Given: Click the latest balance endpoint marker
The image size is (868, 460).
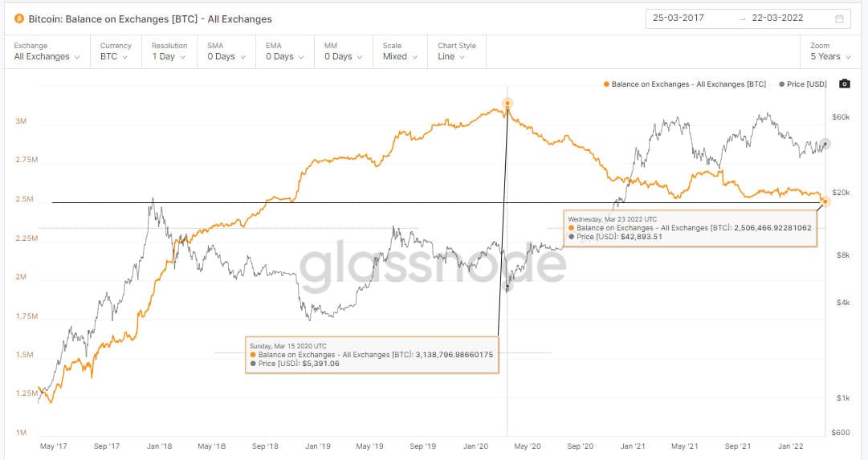Looking at the screenshot, I should 826,202.
